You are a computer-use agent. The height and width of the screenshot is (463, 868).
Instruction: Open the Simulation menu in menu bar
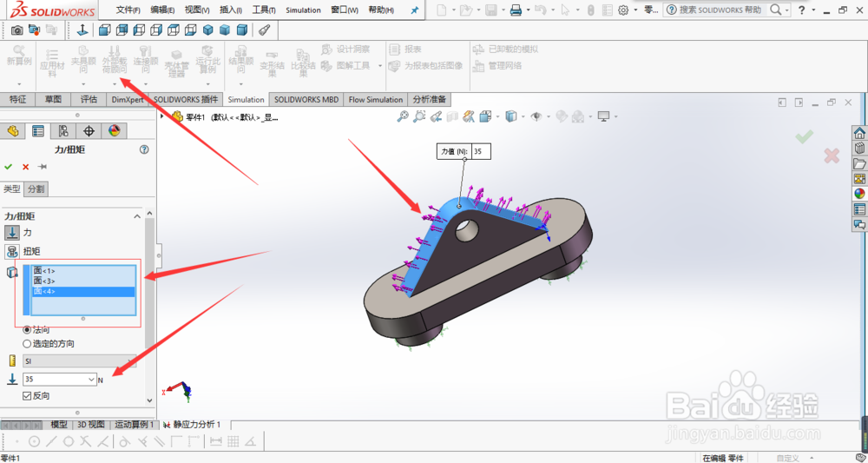303,10
